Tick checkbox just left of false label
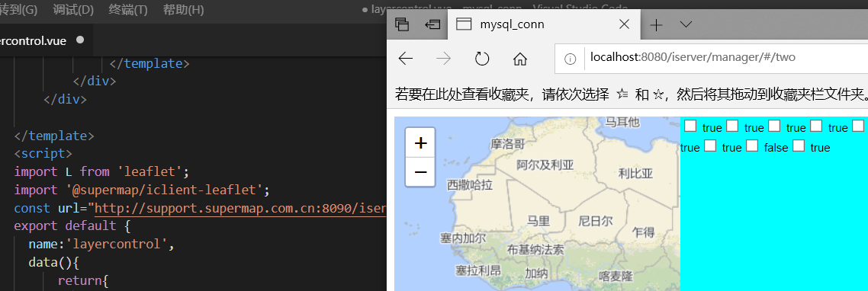This screenshot has width=868, height=291. pos(752,145)
